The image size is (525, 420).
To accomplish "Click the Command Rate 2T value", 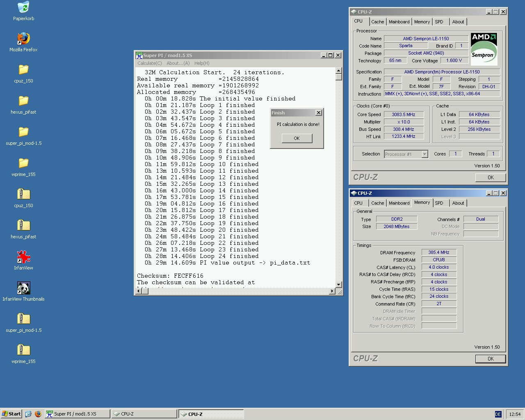I will tap(439, 304).
